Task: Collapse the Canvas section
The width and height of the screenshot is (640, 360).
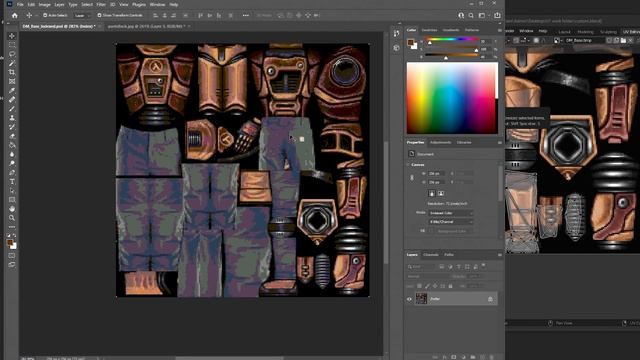Action: coord(408,164)
